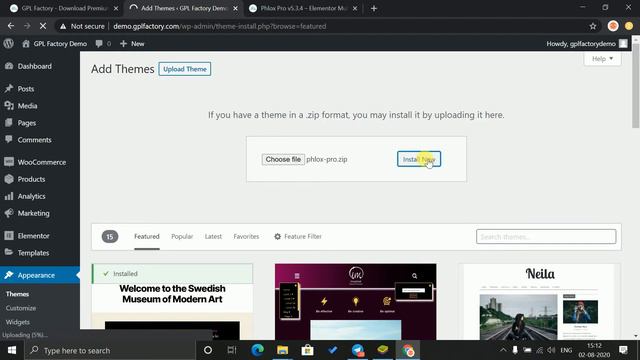Open Telegram from the taskbar
640x360 pixels.
[358, 350]
